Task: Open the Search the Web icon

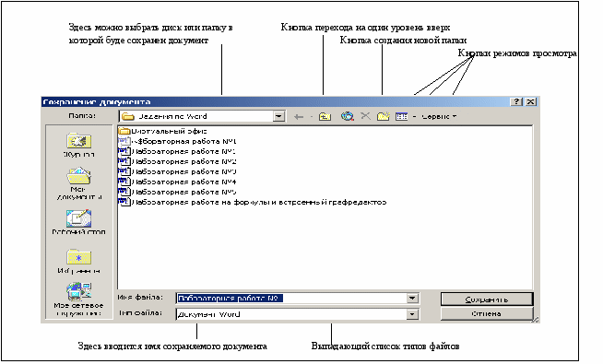Action: pos(348,116)
